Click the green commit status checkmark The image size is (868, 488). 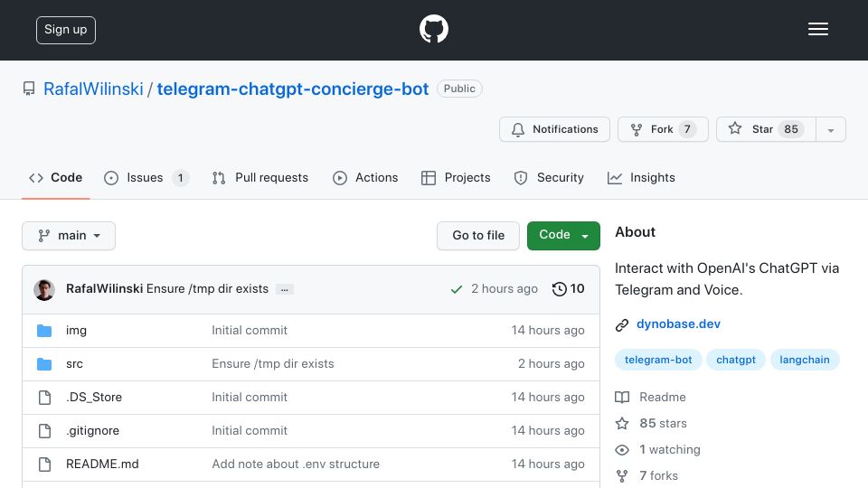pyautogui.click(x=456, y=289)
